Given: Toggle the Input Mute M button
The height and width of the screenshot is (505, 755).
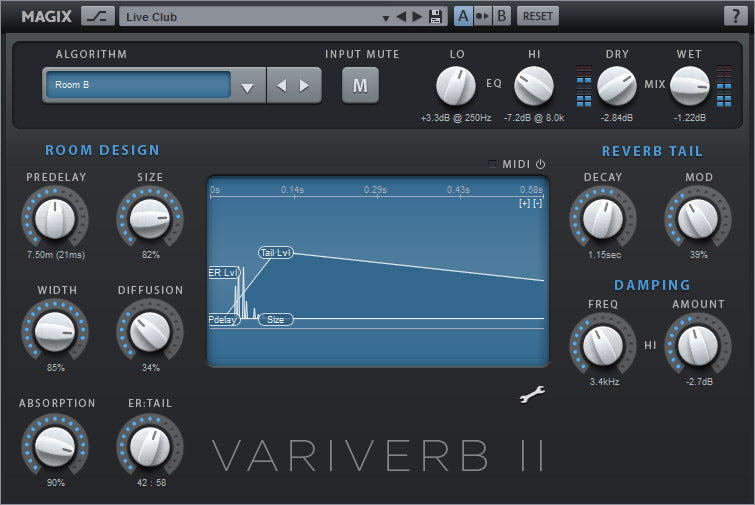Looking at the screenshot, I should [x=360, y=86].
